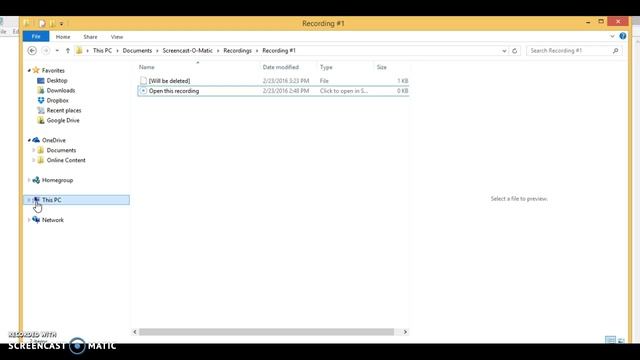Switch to the Home ribbon tab
This screenshot has height=360, width=640.
click(x=63, y=37)
